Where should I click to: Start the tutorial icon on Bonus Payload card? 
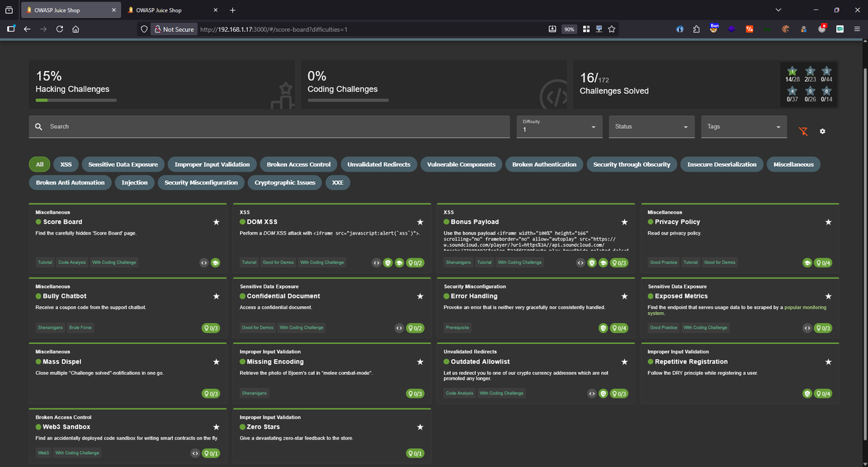[603, 262]
